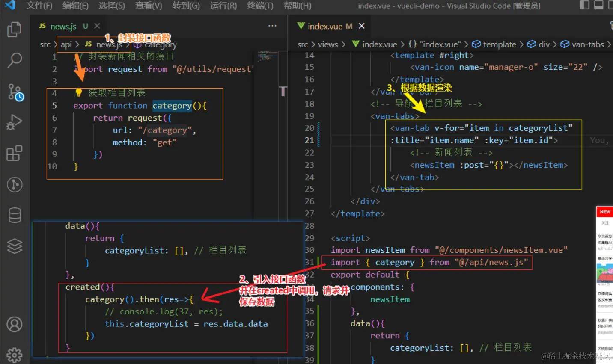The width and height of the screenshot is (613, 364).
Task: Open the 帮助(H) menu
Action: click(x=297, y=6)
